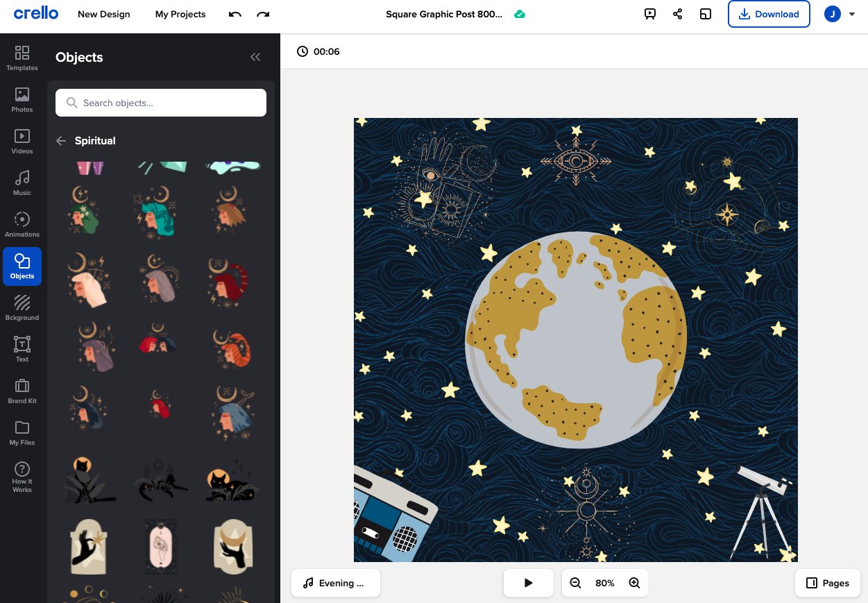This screenshot has height=603, width=868.
Task: Click the Download button
Action: 769,14
